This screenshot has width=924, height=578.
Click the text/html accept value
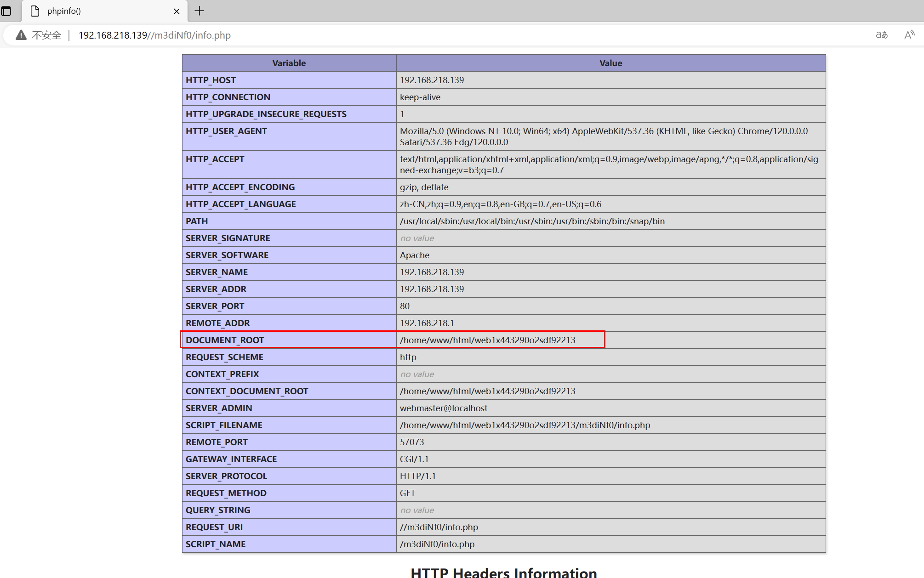click(609, 164)
